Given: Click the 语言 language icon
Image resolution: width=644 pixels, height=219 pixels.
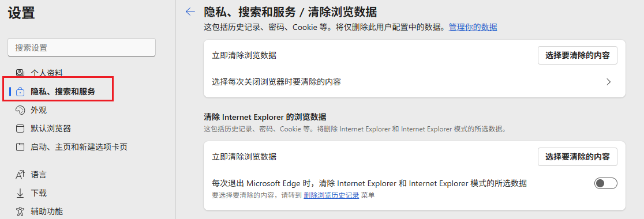Looking at the screenshot, I should pos(20,175).
